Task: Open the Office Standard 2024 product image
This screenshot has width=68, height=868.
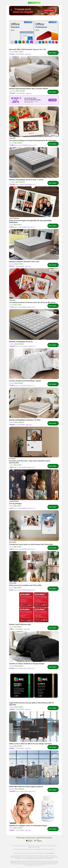Action: point(22,32)
